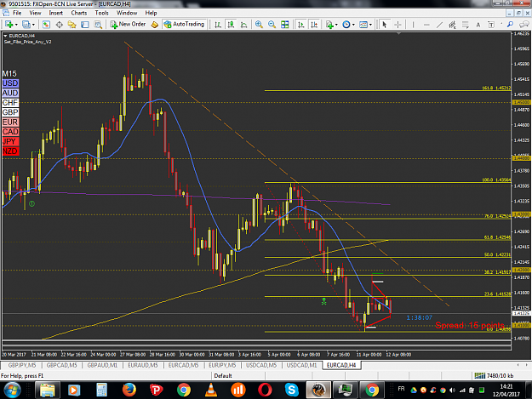Image resolution: width=532 pixels, height=399 pixels.
Task: Switch to the GBPAUD,M1 chart tab
Action: click(x=102, y=365)
